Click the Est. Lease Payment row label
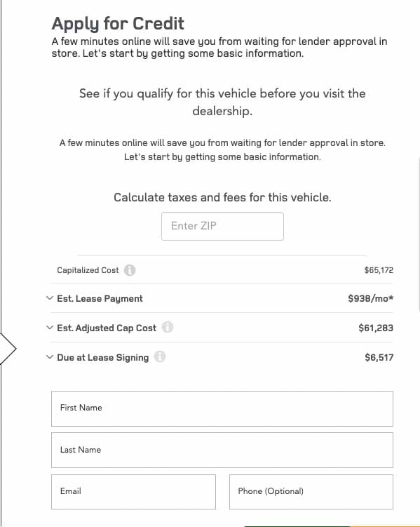420x527 pixels. point(100,298)
